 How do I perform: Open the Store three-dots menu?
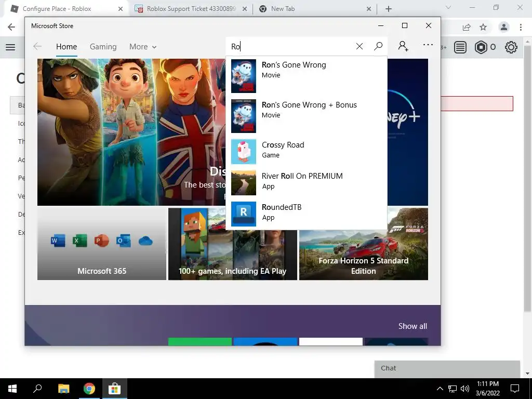pyautogui.click(x=428, y=45)
